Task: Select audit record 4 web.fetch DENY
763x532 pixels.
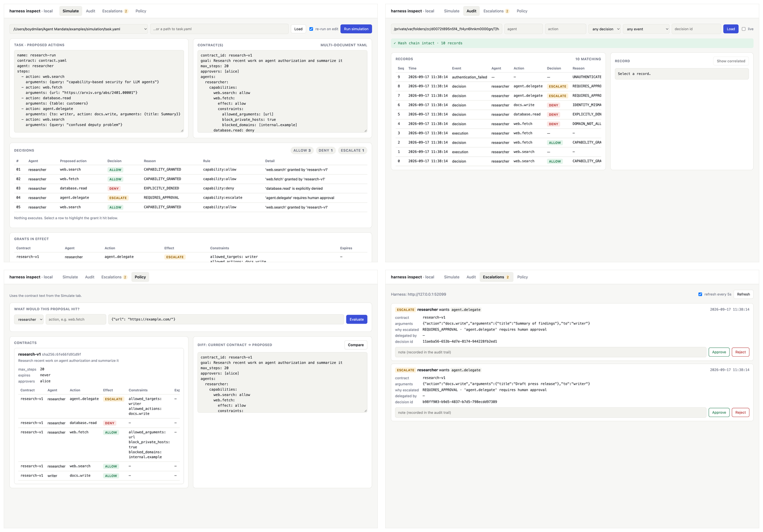Action: (498, 124)
